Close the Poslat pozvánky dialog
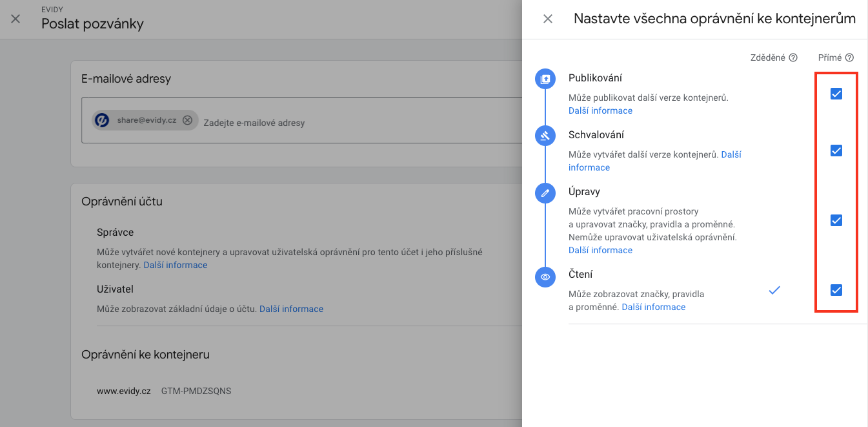Viewport: 868px width, 427px height. [x=15, y=19]
